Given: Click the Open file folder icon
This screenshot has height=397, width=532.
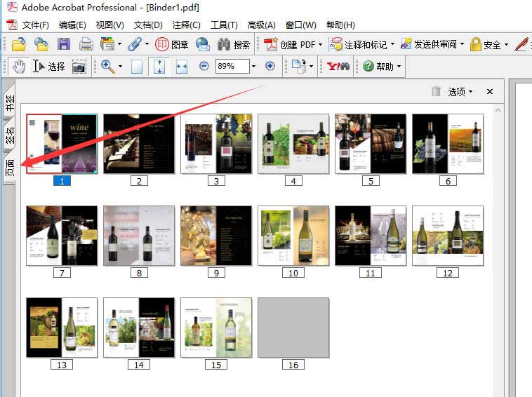Looking at the screenshot, I should pyautogui.click(x=18, y=44).
